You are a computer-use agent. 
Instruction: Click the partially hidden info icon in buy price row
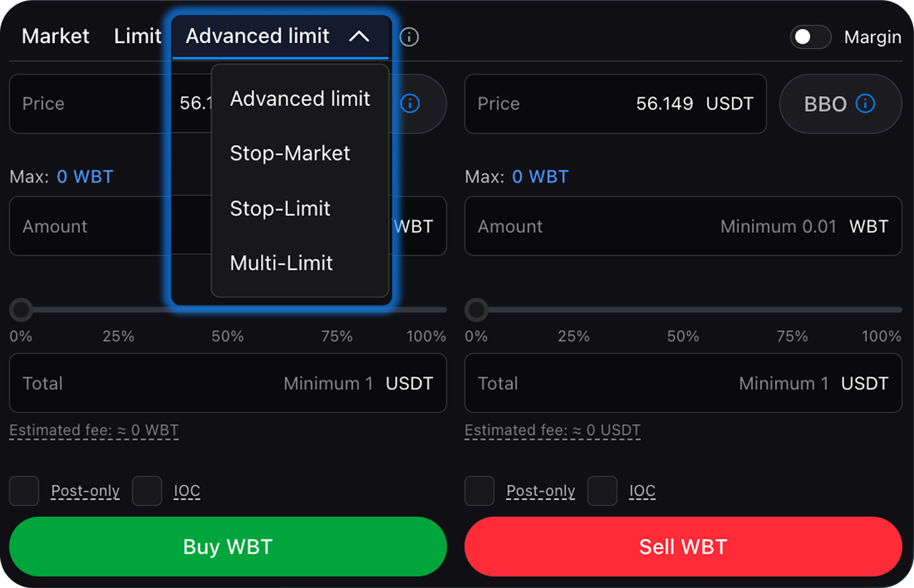410,103
